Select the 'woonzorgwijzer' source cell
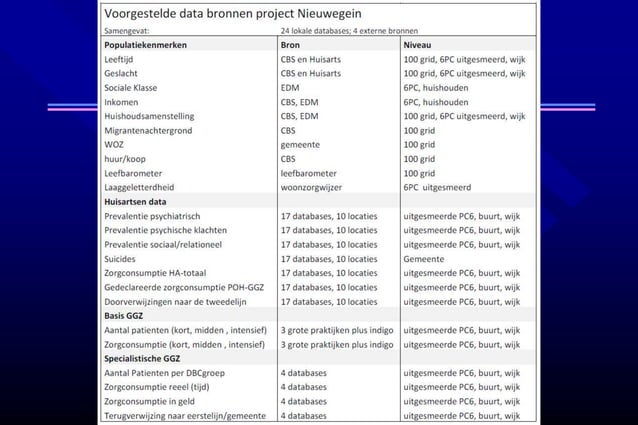The image size is (638, 425). [x=311, y=187]
